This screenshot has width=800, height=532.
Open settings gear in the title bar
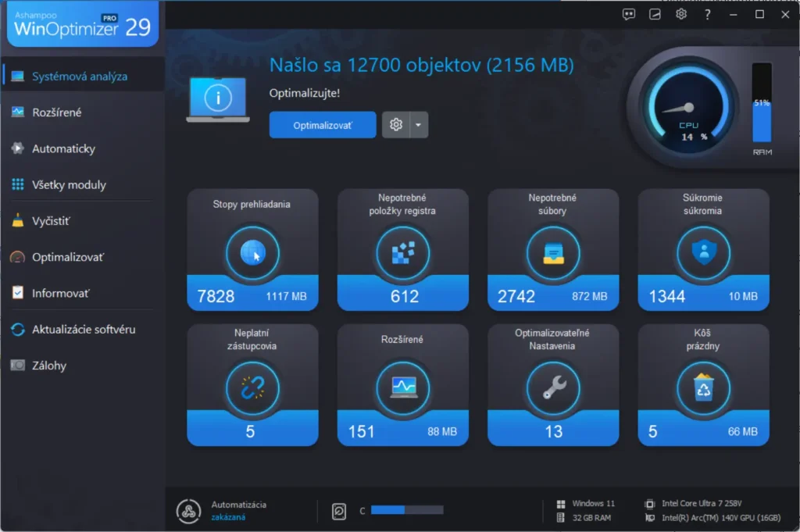coord(681,14)
